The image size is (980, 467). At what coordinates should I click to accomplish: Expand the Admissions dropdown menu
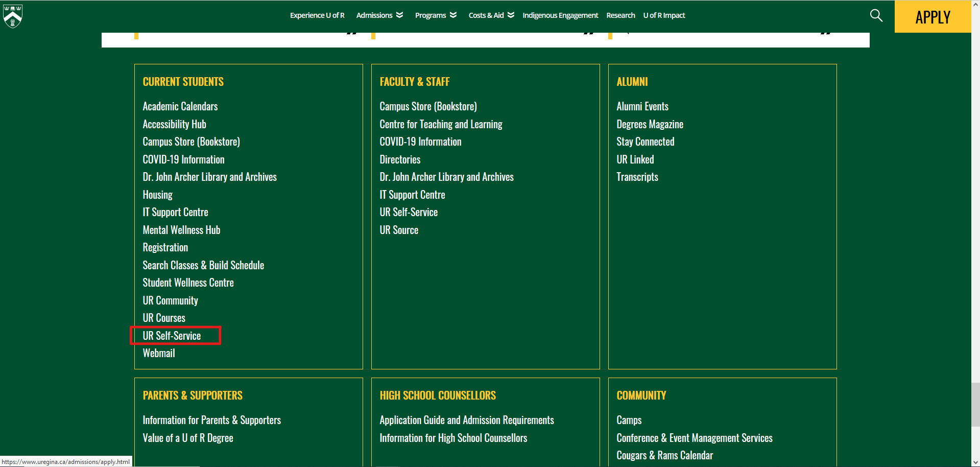(379, 15)
